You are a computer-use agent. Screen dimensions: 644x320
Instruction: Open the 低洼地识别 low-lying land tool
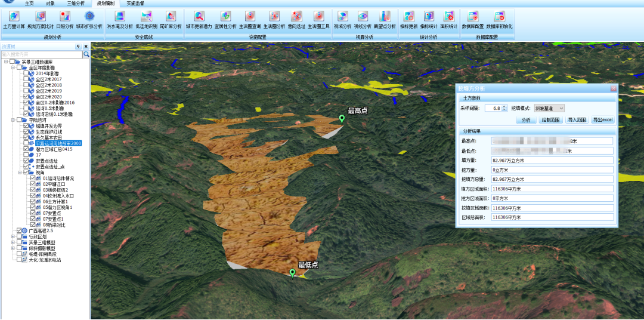(x=146, y=20)
